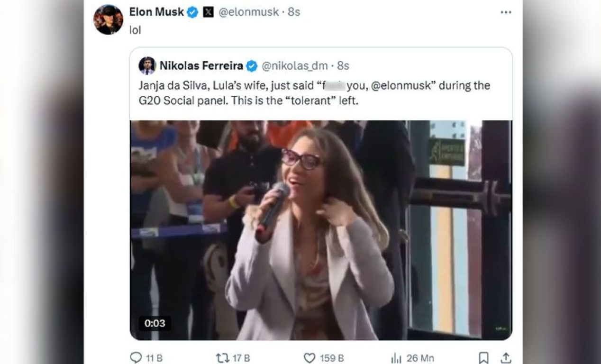Open the three-dot more options menu
Screen dimensions: 601x364
(x=506, y=12)
